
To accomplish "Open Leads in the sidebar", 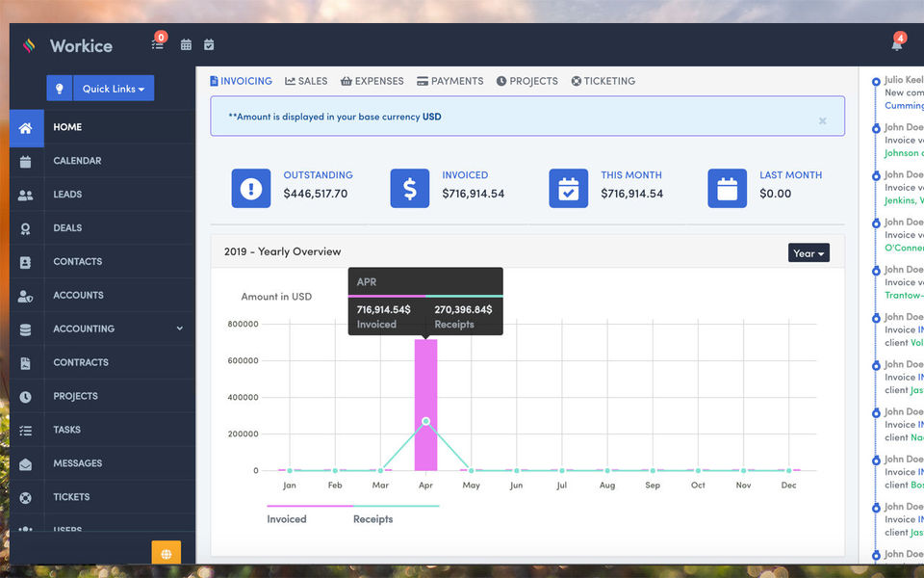I will [67, 194].
